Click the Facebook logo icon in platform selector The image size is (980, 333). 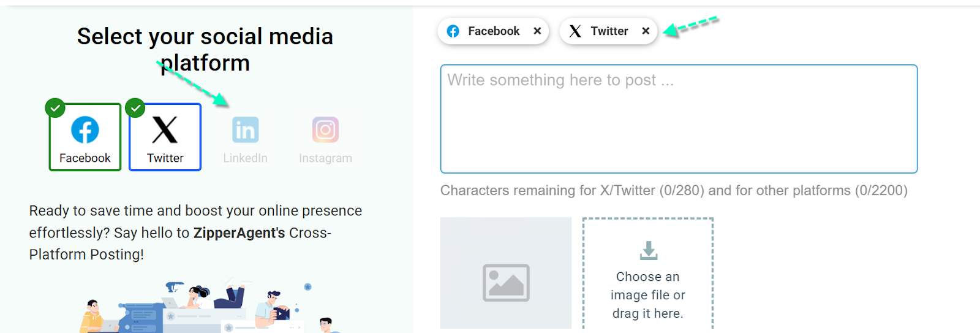85,130
